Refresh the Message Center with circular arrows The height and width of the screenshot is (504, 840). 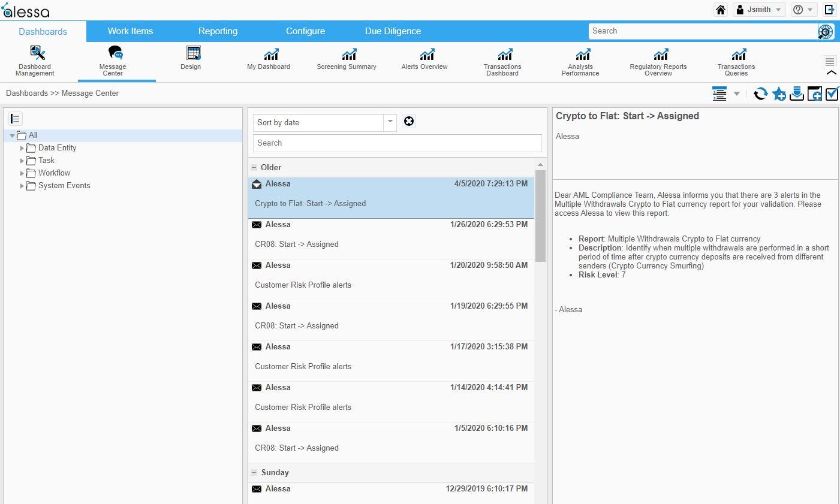(760, 93)
